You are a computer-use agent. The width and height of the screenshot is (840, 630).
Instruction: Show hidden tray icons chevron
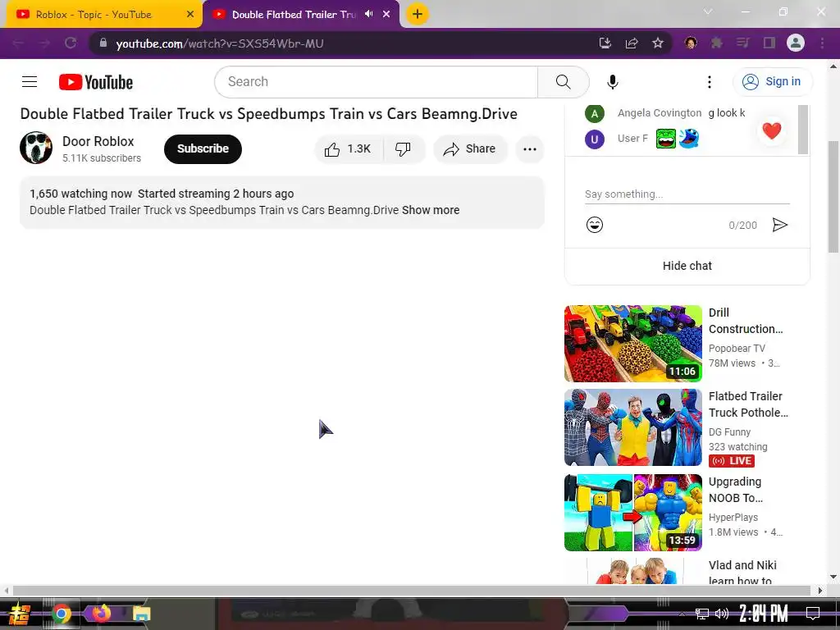(682, 614)
